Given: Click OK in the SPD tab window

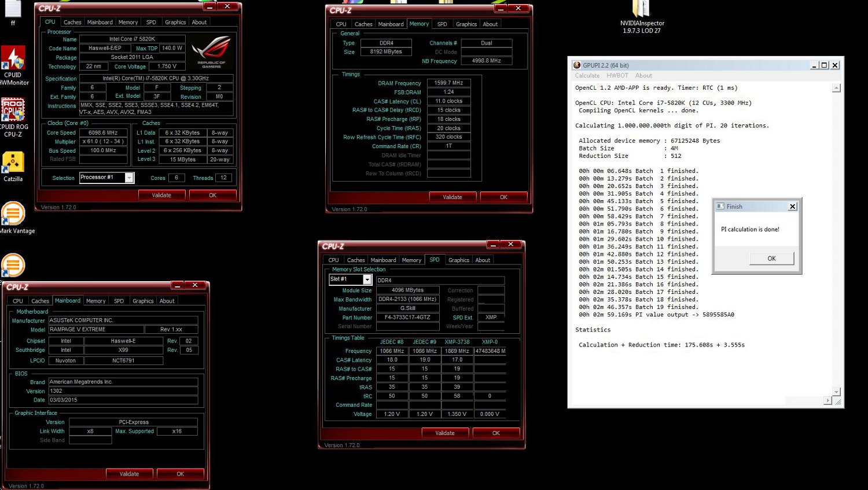Looking at the screenshot, I should tap(496, 433).
